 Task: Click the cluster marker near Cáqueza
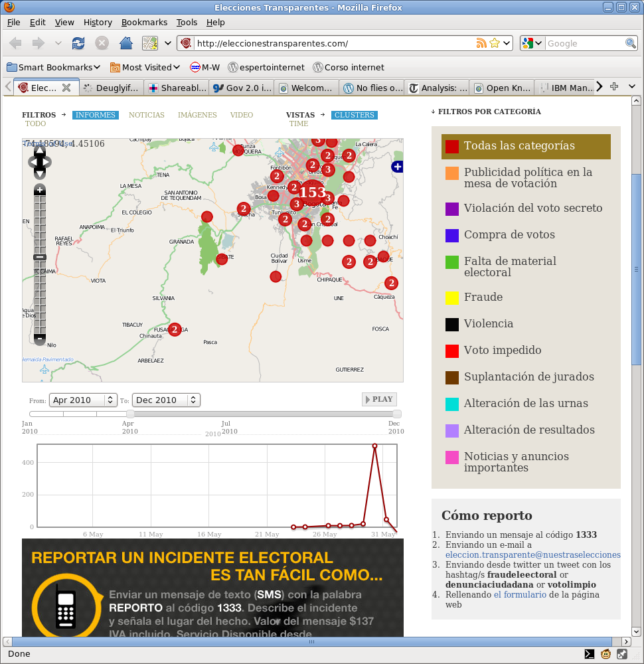coord(391,283)
